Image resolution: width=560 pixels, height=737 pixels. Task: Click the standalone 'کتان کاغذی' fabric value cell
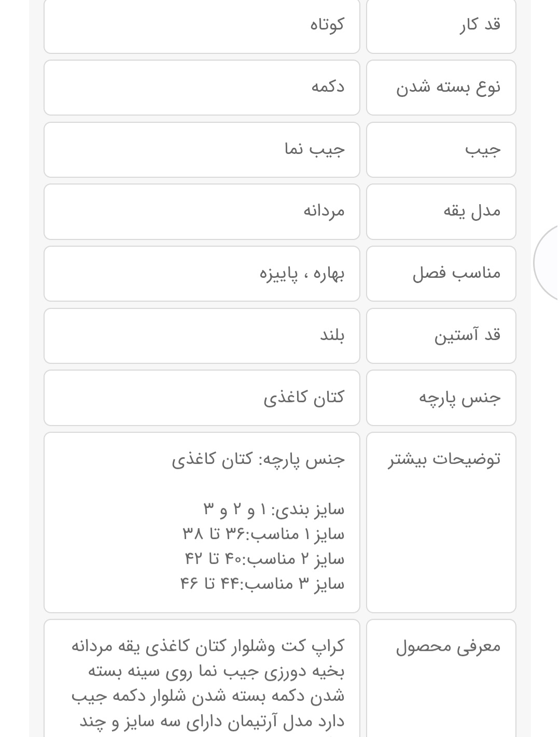point(202,398)
